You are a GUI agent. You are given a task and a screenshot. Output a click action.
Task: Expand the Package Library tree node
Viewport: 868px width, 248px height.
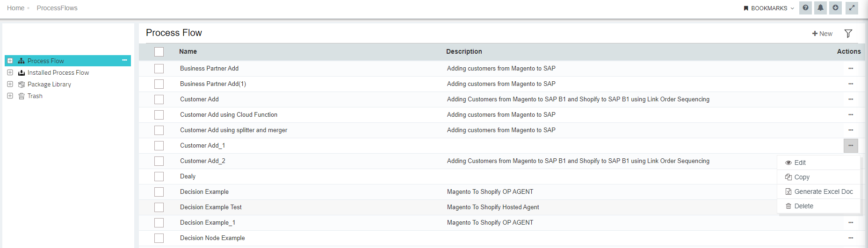tap(10, 84)
